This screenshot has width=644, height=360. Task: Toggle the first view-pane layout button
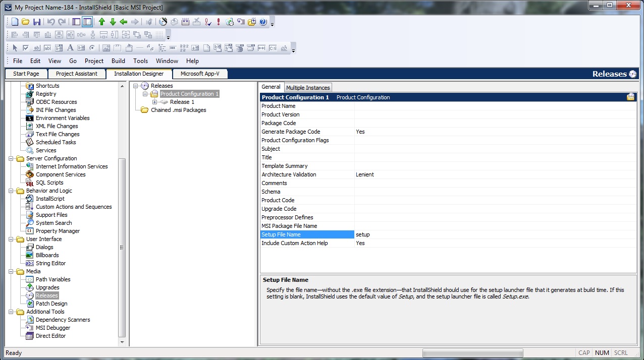tap(76, 22)
